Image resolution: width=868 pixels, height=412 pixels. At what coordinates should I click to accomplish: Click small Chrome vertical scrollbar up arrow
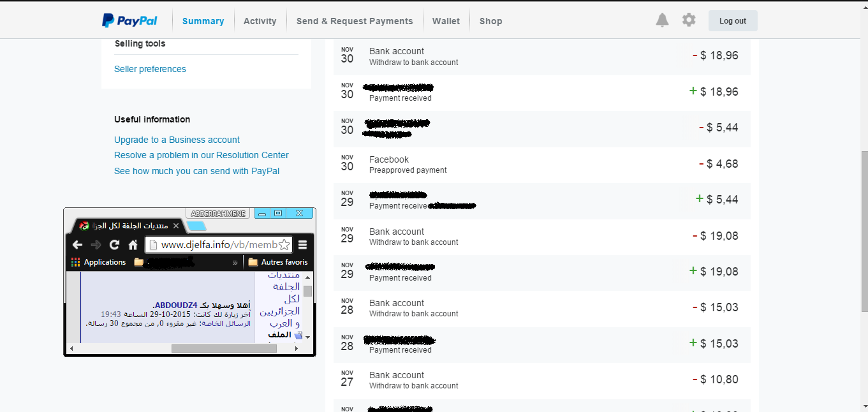[x=307, y=277]
